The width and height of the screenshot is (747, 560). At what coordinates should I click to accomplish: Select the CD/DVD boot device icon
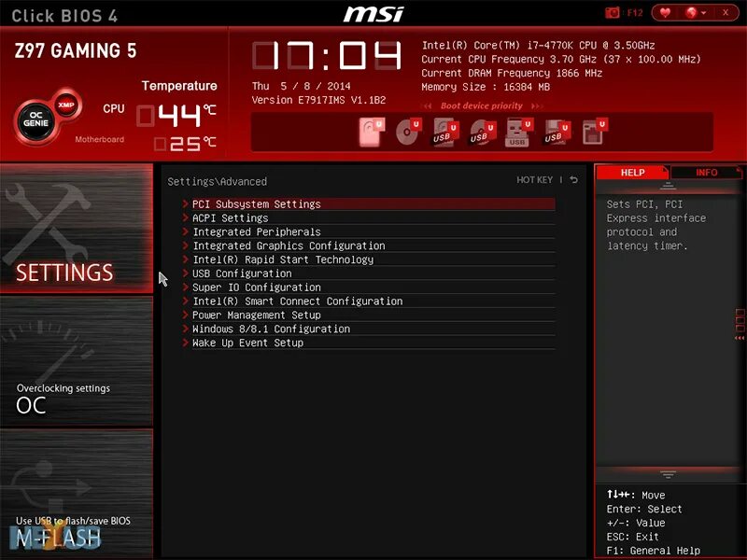(x=409, y=132)
